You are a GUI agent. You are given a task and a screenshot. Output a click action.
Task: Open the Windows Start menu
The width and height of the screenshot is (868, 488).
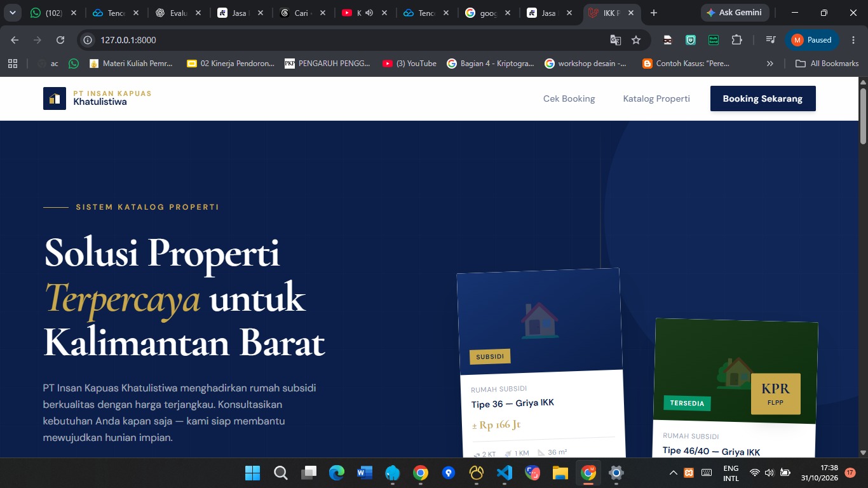(252, 473)
